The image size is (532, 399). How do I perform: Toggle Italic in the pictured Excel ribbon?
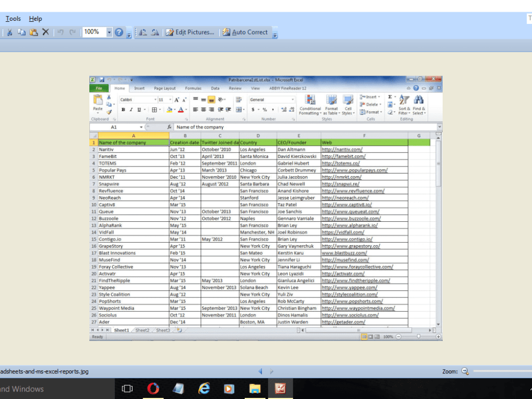(131, 110)
